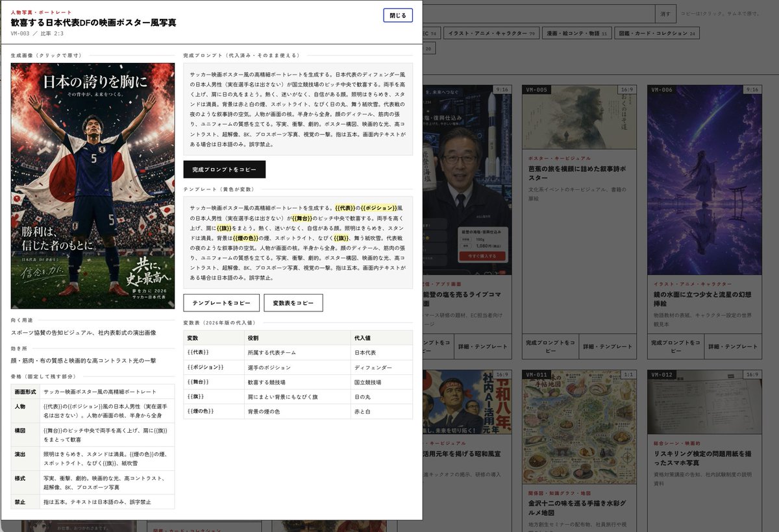The image size is (779, 532).
Task: Open 詳細・テンプレート on the live-commerce card
Action: point(482,346)
